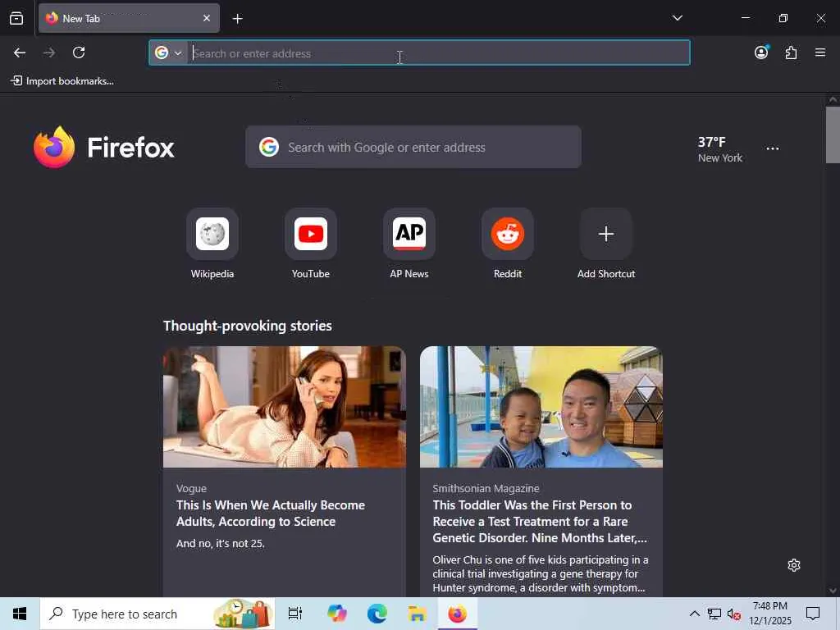Viewport: 840px width, 630px height.
Task: Click the Firefox taskbar icon
Action: point(458,614)
